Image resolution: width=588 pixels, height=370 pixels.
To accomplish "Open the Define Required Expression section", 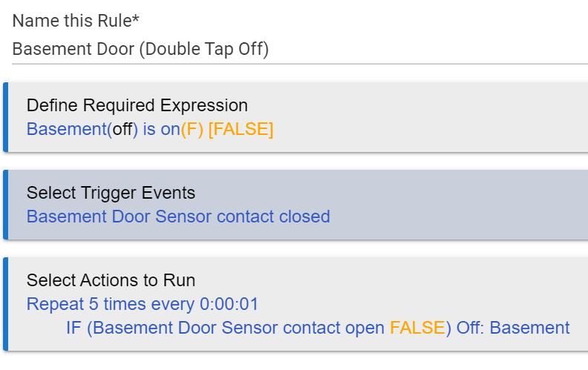I will click(295, 117).
